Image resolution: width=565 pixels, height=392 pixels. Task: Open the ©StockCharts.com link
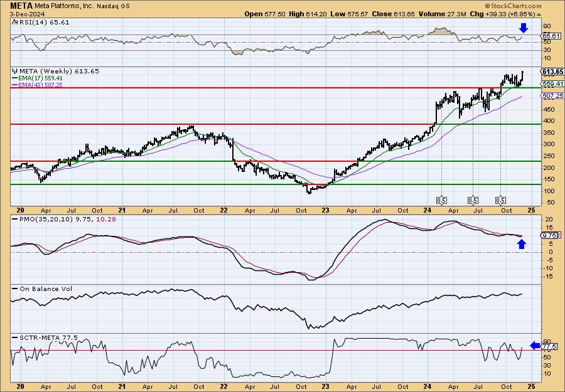click(513, 6)
